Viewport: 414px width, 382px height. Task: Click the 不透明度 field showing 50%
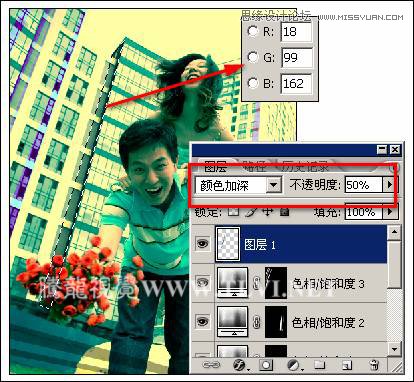363,185
